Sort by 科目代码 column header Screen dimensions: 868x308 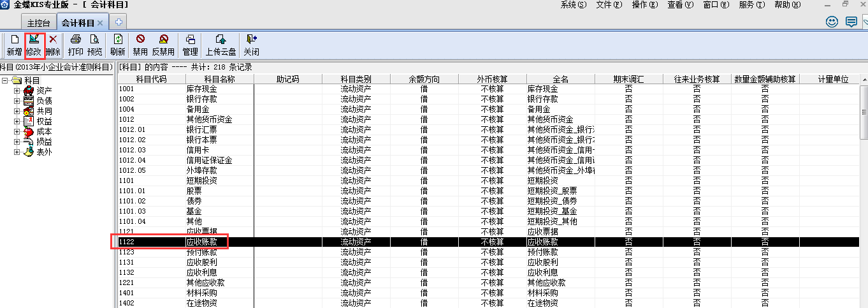(151, 79)
